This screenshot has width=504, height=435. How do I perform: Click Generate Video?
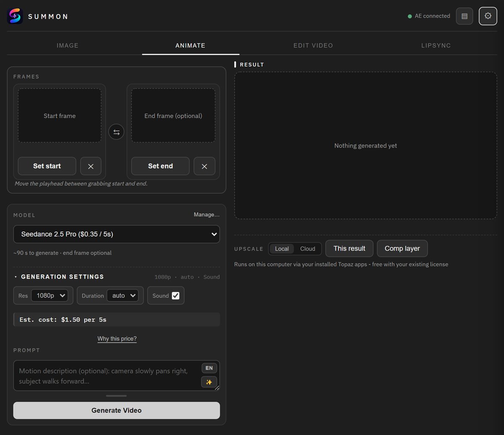point(116,411)
